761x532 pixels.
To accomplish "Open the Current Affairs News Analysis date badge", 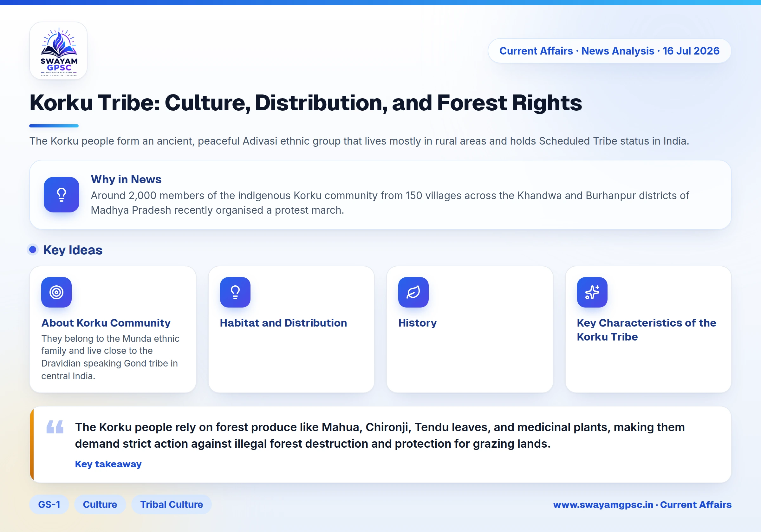I will pos(609,51).
